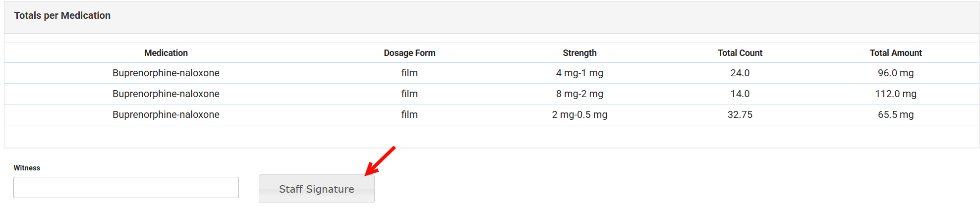The image size is (980, 213).
Task: Click the Witness field label
Action: pos(27,168)
